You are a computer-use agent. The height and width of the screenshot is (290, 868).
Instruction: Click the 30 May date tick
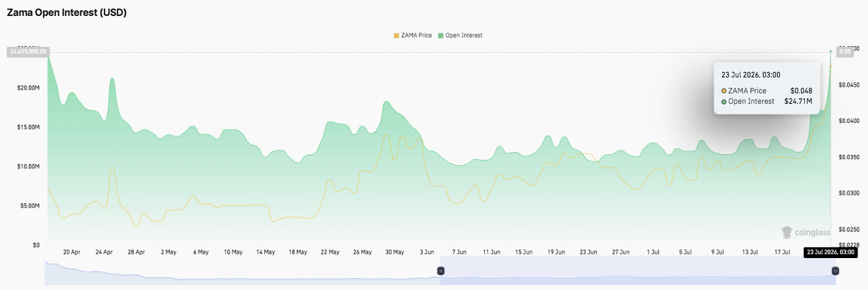point(395,252)
